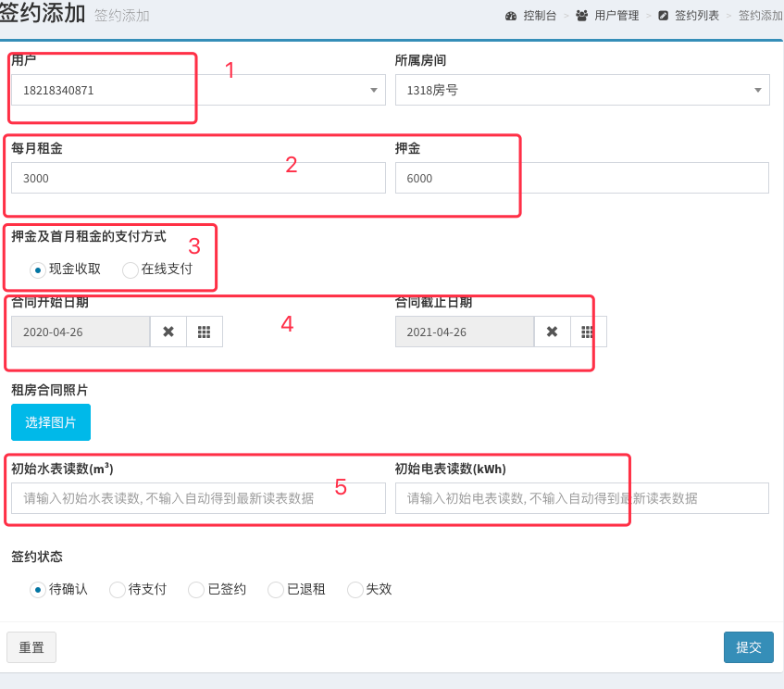Image resolution: width=784 pixels, height=689 pixels.
Task: Click the 租房合同照片 label
Action: point(49,390)
